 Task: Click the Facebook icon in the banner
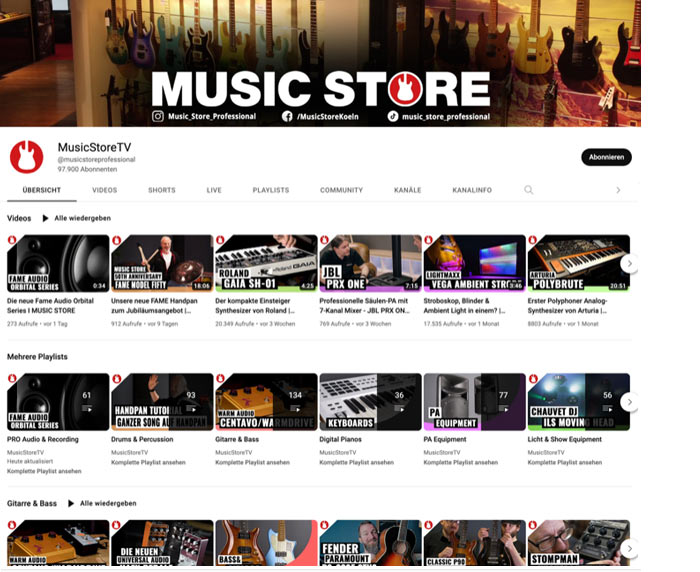287,117
